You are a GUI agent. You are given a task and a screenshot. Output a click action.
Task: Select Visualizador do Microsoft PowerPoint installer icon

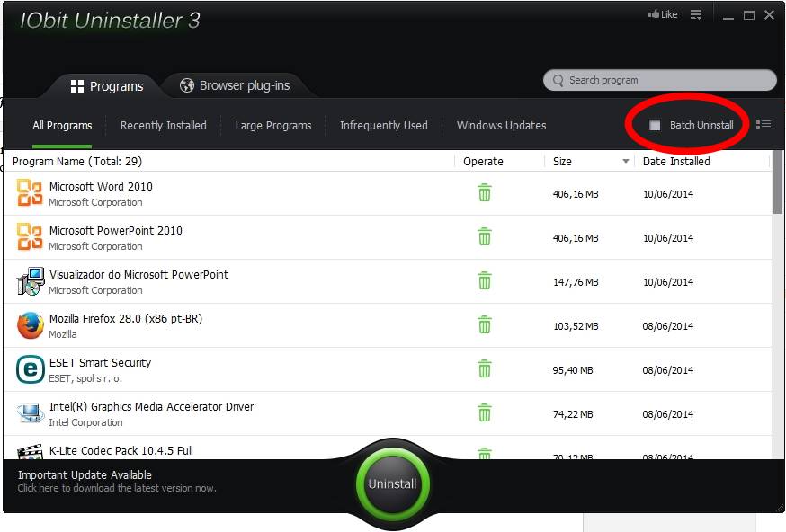pyautogui.click(x=31, y=281)
